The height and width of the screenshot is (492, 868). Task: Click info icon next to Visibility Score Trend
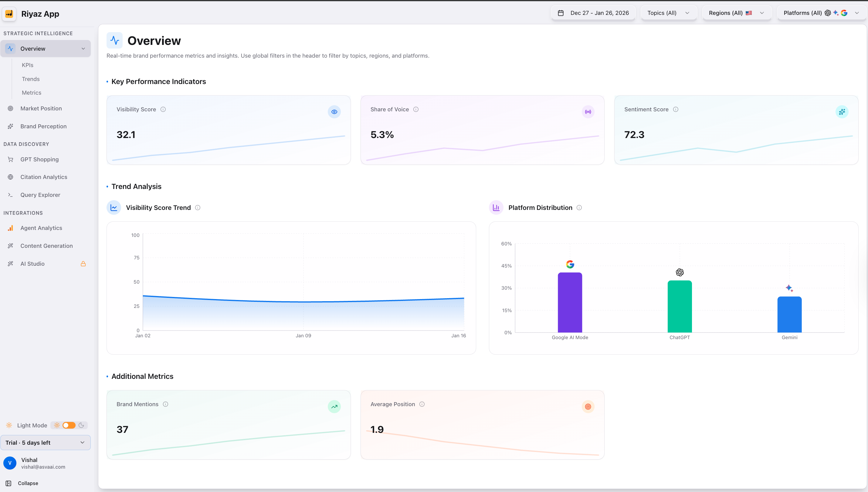[x=198, y=207]
